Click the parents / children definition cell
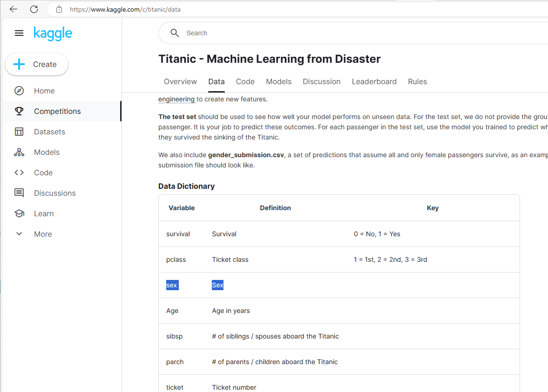Viewport: 548px width, 392px height. tap(275, 362)
